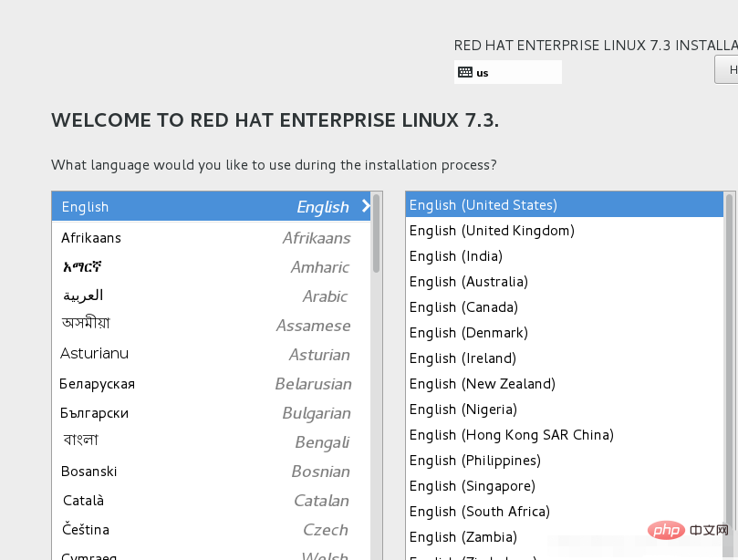Select English (India) locale
The height and width of the screenshot is (560, 738).
(565, 256)
